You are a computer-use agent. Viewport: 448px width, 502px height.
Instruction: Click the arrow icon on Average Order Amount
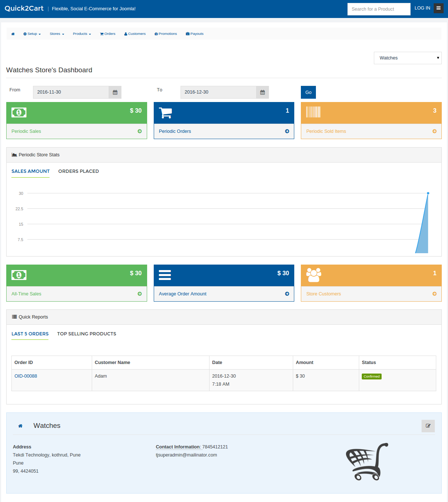(287, 294)
